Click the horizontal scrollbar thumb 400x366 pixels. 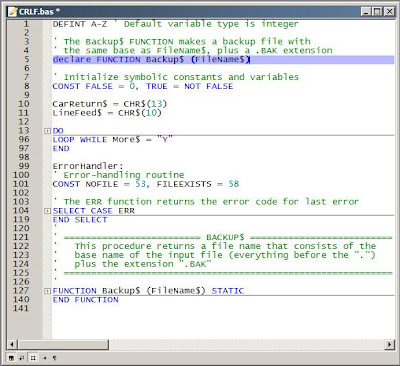tap(63, 344)
